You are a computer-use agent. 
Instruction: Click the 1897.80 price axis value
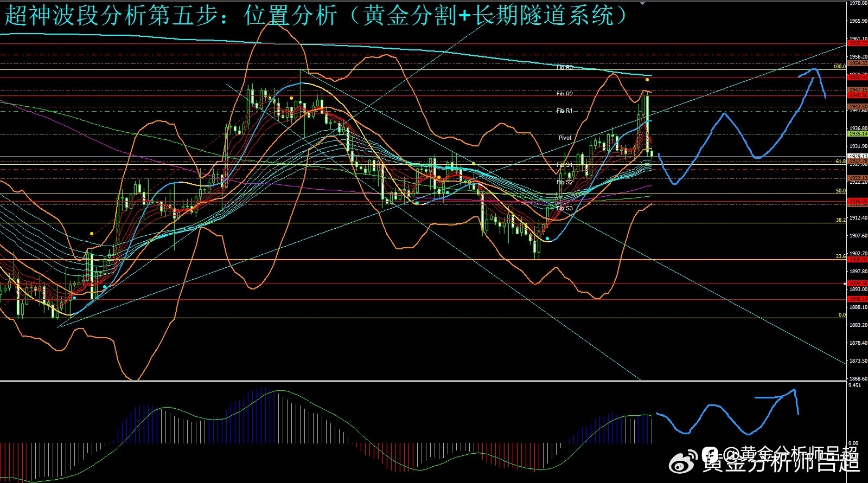[858, 272]
